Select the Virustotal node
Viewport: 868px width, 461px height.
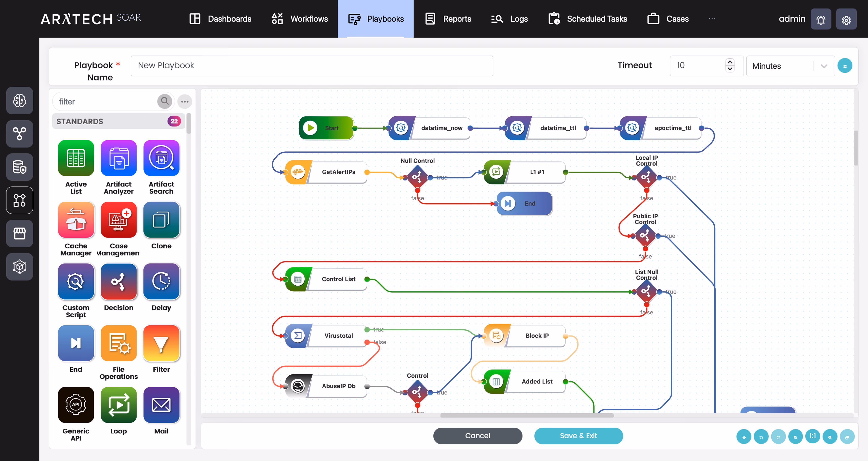point(326,336)
